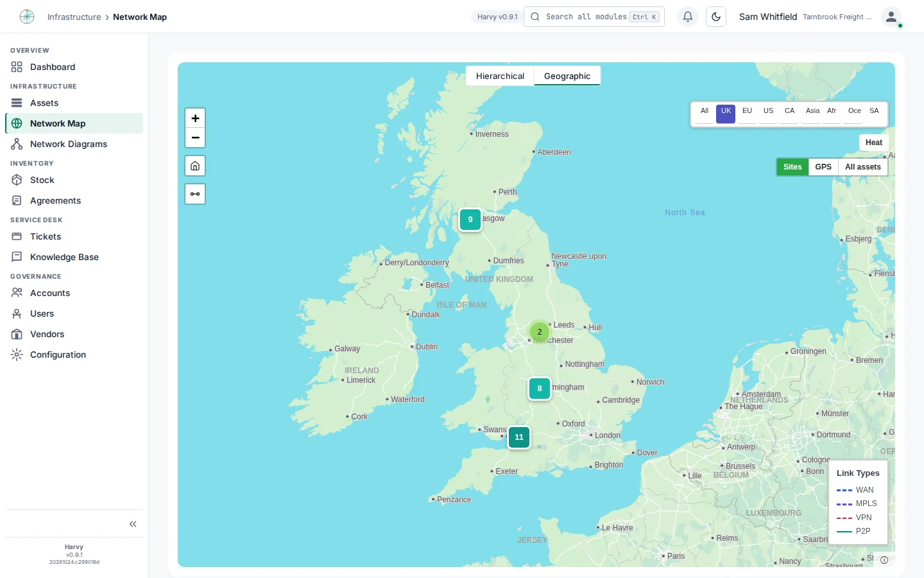924x578 pixels.
Task: Open Stock inventory
Action: pos(74,180)
